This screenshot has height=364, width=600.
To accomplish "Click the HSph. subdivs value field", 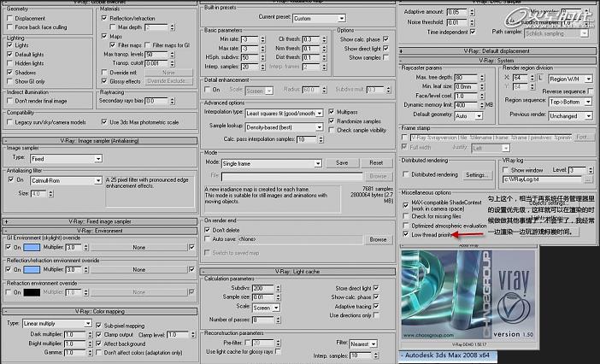I will coord(250,57).
